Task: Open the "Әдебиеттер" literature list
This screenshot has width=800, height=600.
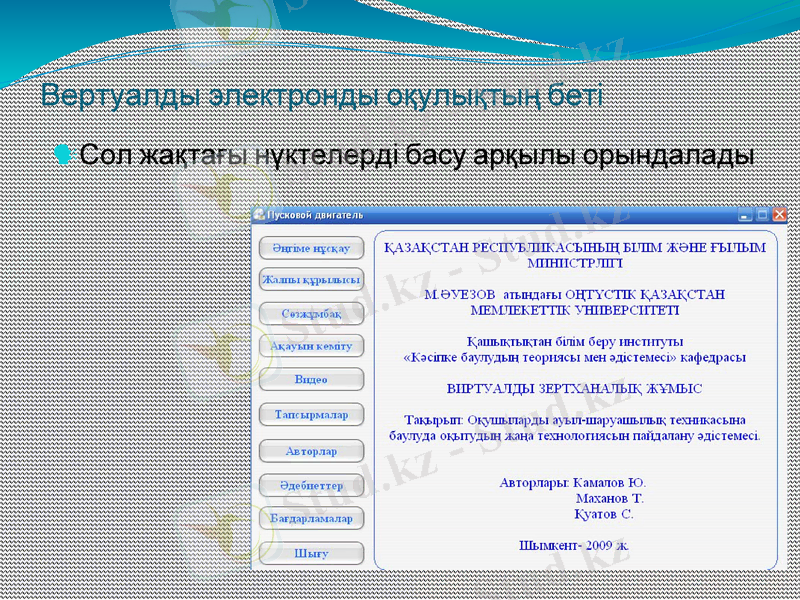Action: click(x=310, y=484)
